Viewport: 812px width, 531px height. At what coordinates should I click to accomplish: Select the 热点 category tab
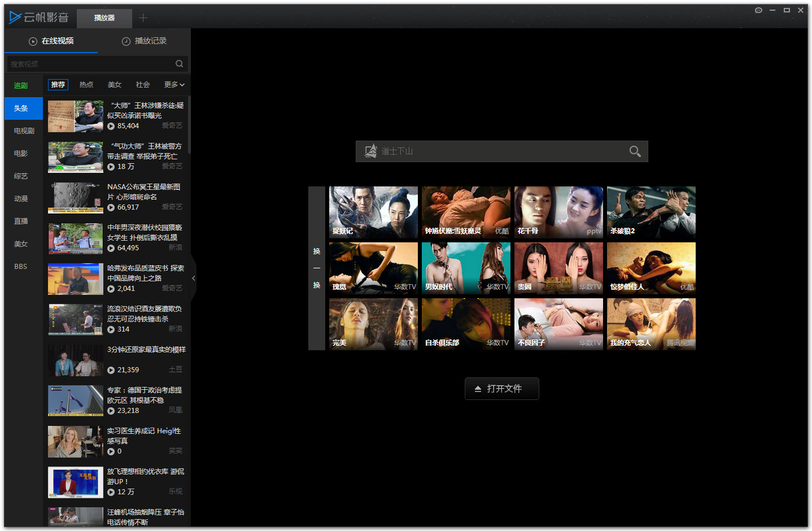[86, 85]
